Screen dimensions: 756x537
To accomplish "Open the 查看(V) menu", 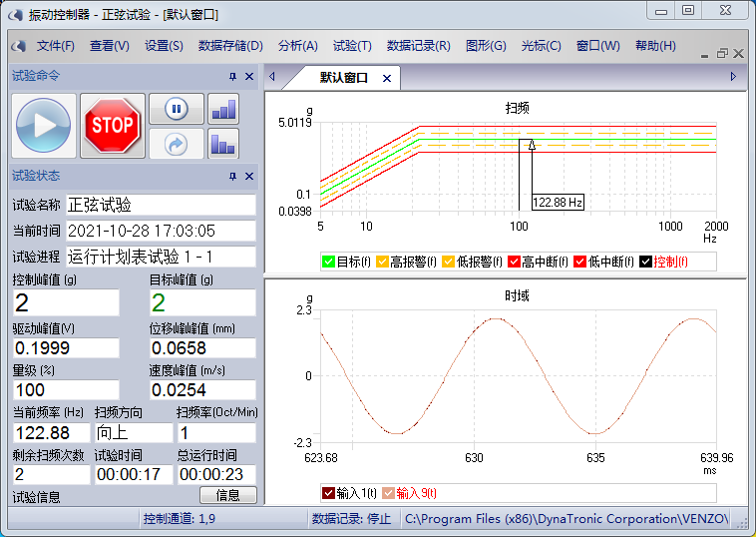I will click(x=110, y=46).
